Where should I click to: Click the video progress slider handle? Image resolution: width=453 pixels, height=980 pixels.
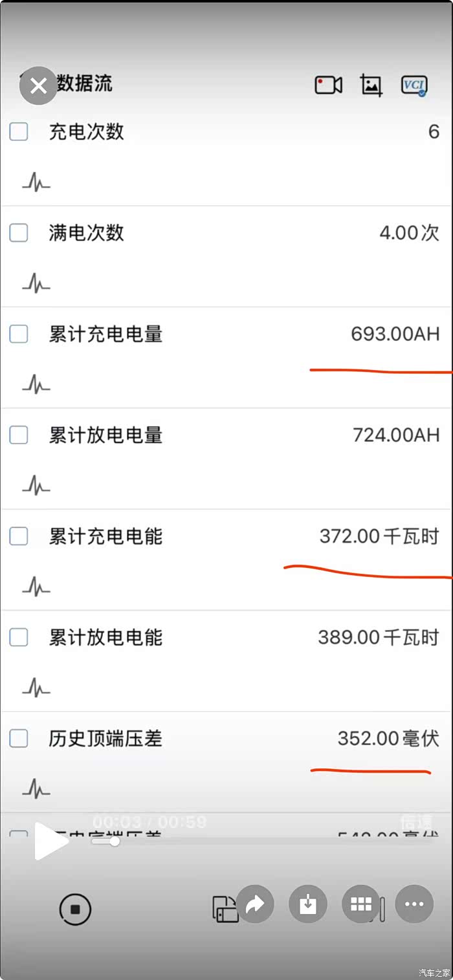115,841
